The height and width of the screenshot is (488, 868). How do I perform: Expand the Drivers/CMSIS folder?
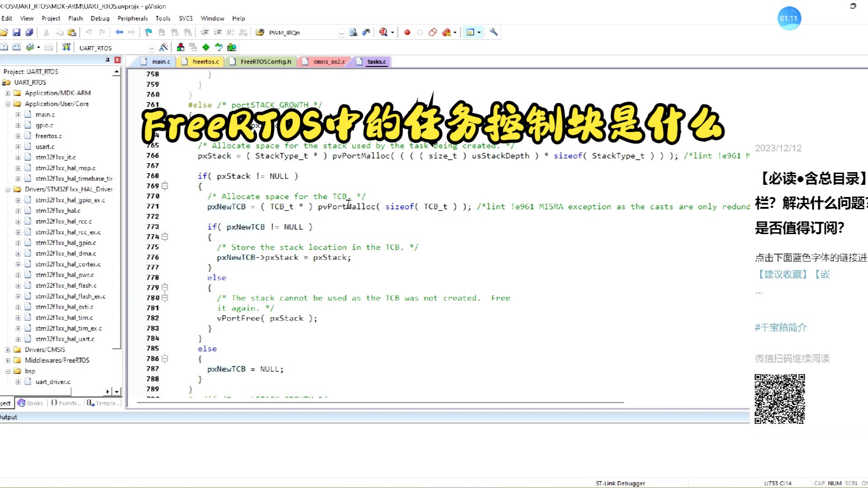pos(8,350)
